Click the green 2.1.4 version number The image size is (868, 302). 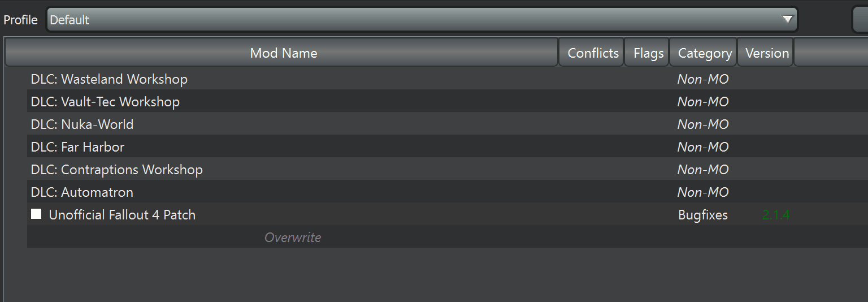click(776, 215)
